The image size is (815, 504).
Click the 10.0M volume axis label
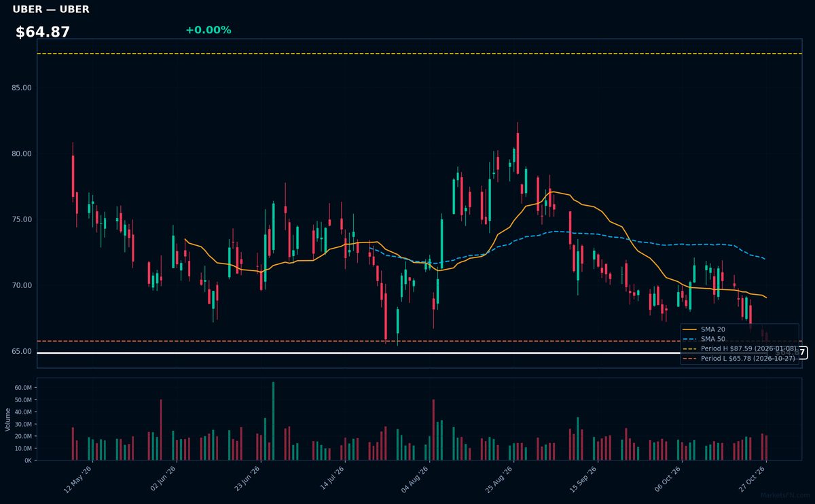click(23, 448)
